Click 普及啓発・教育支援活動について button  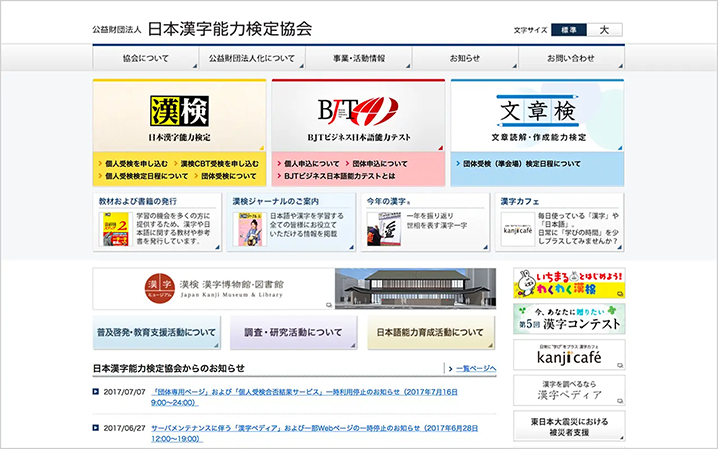coord(156,332)
